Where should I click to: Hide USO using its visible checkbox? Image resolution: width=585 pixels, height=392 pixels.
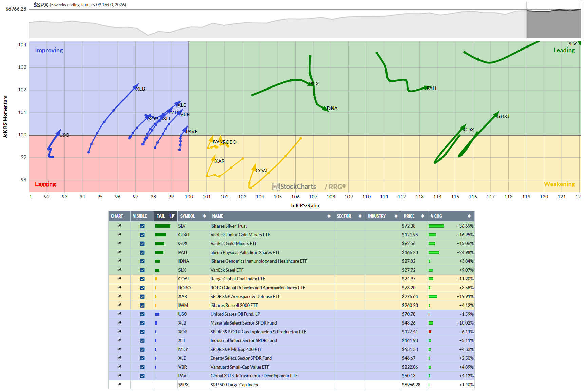(142, 314)
